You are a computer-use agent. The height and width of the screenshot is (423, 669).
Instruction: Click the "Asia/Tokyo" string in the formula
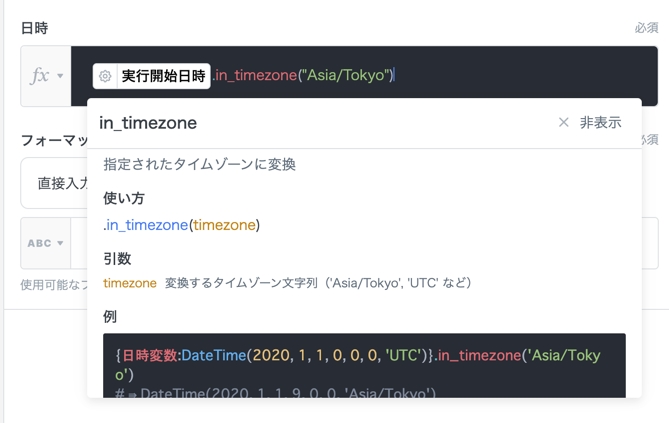click(346, 76)
